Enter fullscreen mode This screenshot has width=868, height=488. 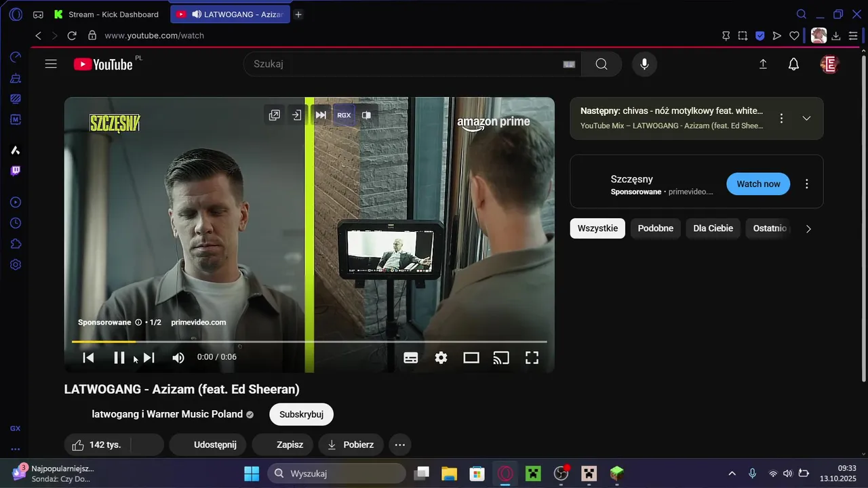pyautogui.click(x=532, y=358)
